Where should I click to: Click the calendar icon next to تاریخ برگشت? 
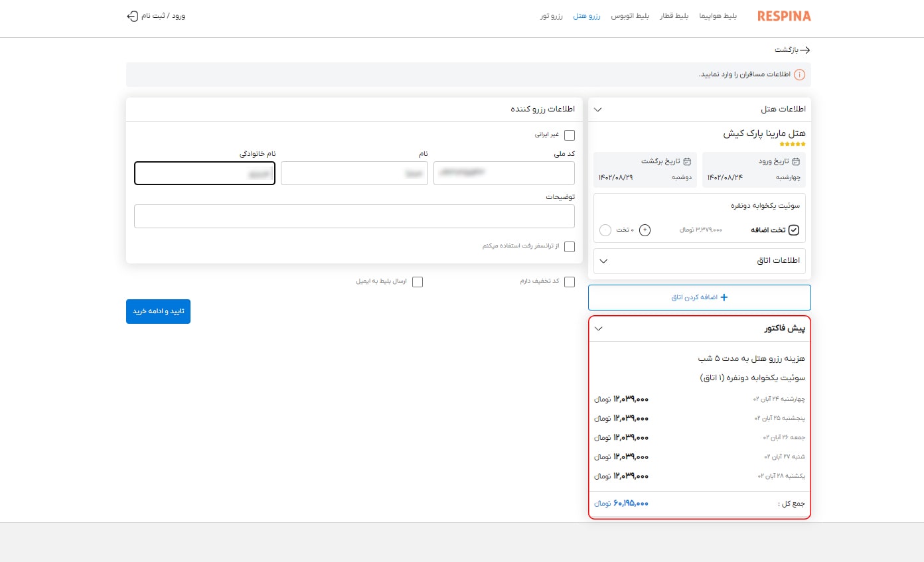point(688,161)
